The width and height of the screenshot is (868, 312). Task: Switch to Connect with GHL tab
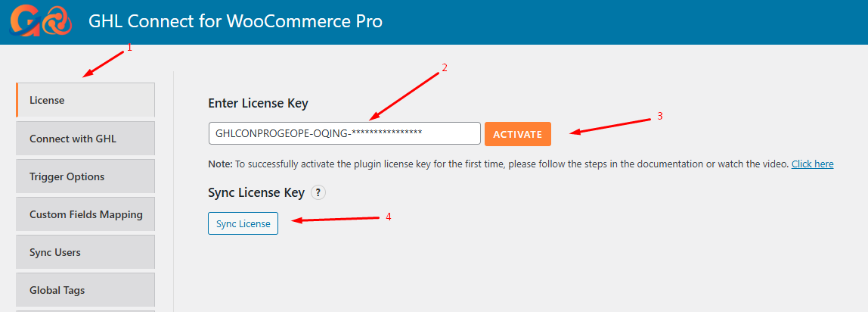pos(85,139)
